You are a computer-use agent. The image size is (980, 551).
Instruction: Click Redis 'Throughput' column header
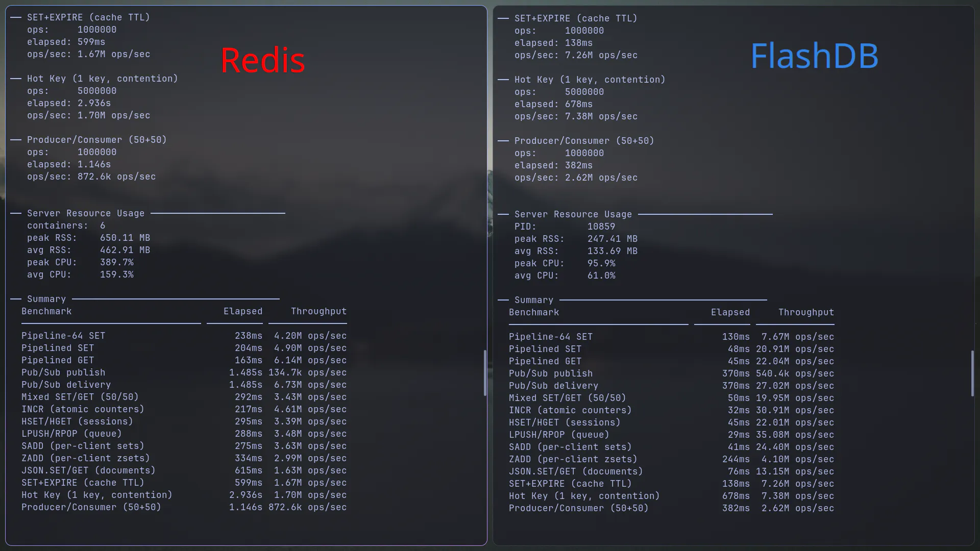coord(319,311)
